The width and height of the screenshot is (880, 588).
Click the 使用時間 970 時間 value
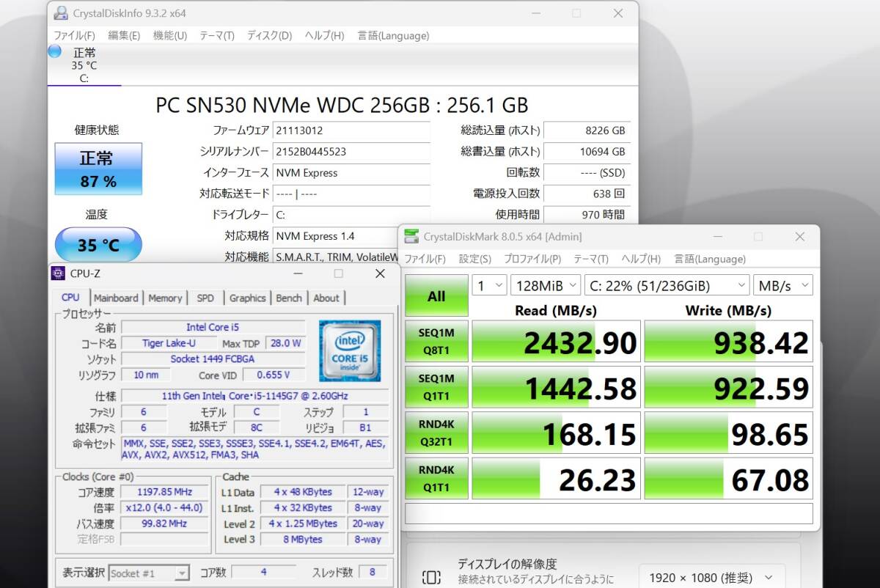click(x=587, y=215)
